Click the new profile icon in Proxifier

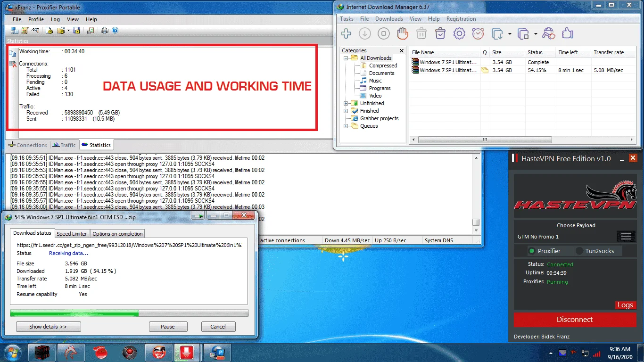[49, 31]
